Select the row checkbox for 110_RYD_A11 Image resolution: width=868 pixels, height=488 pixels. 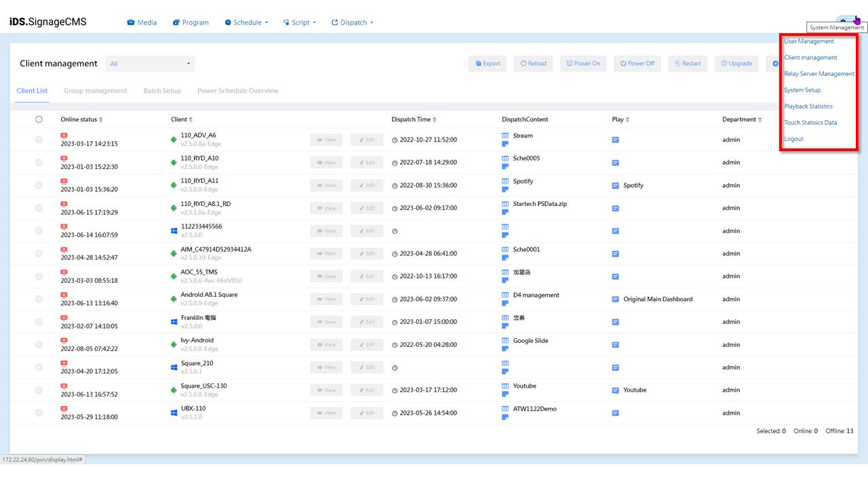39,185
